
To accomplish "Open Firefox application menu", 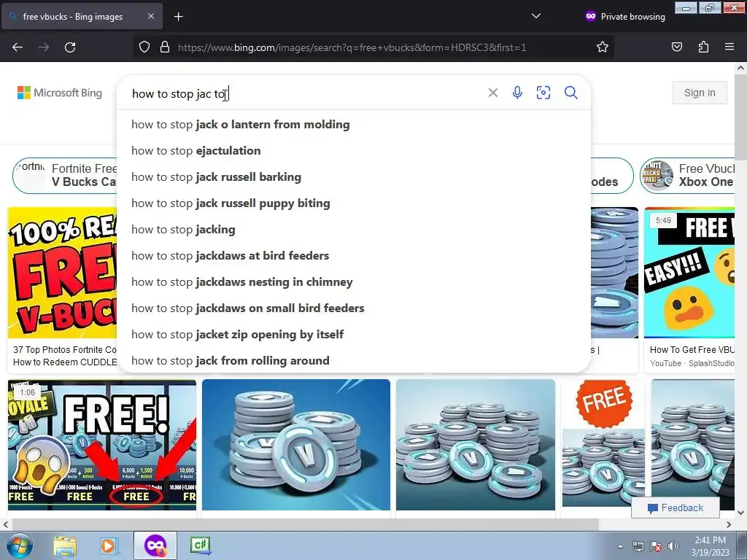I will 729,47.
